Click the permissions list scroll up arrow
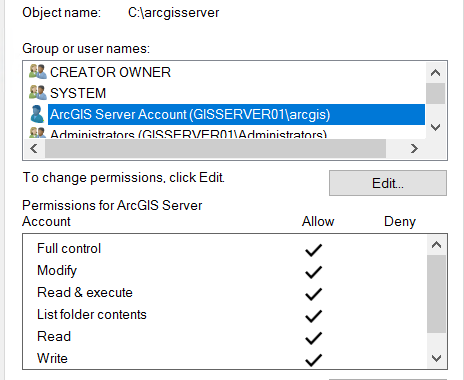Screen dimensions: 464x380 [436, 245]
